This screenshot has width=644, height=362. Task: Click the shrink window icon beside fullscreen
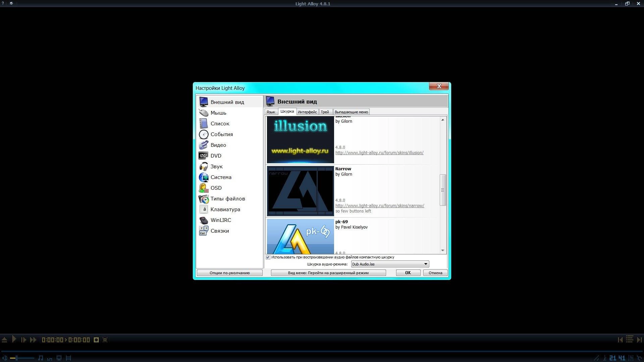point(105,340)
